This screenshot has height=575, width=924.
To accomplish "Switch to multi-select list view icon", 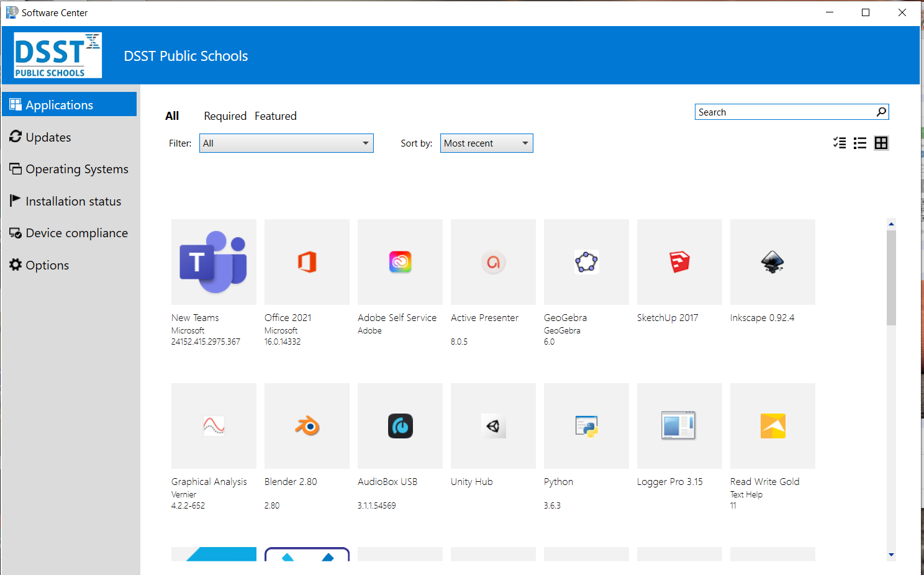I will point(840,143).
